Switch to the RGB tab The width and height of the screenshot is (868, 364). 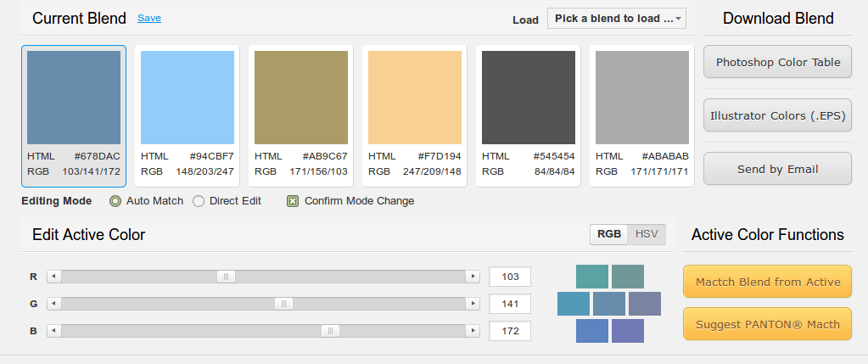(x=609, y=234)
